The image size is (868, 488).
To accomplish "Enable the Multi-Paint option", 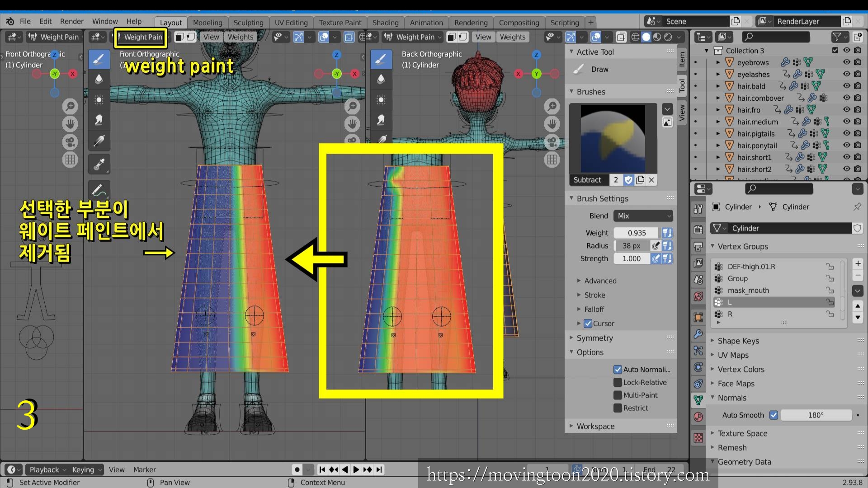I will pos(618,395).
